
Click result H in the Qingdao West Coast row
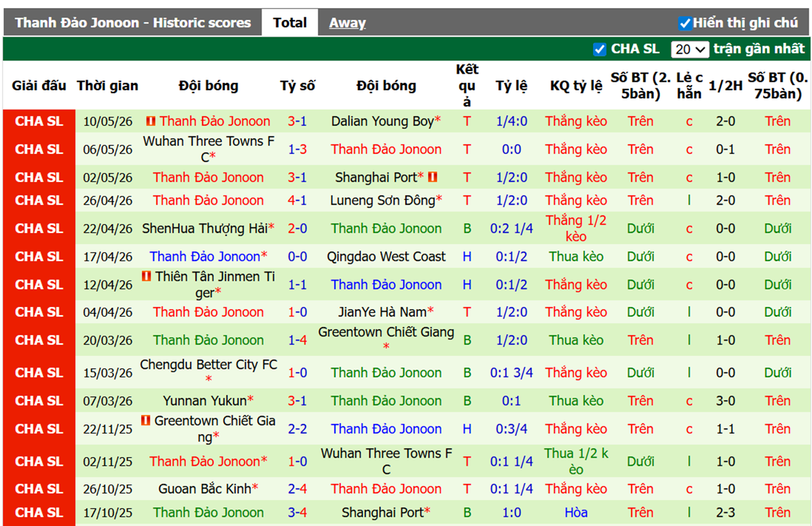[x=467, y=256]
